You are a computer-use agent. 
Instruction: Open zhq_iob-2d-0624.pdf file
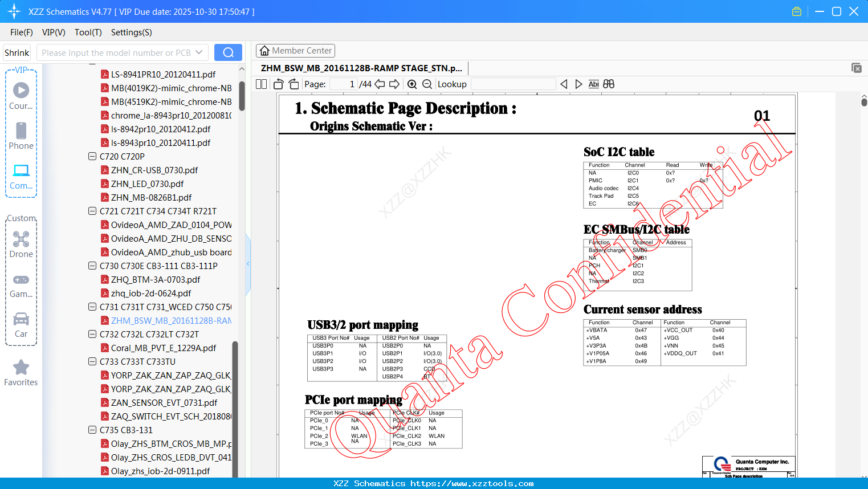click(151, 293)
